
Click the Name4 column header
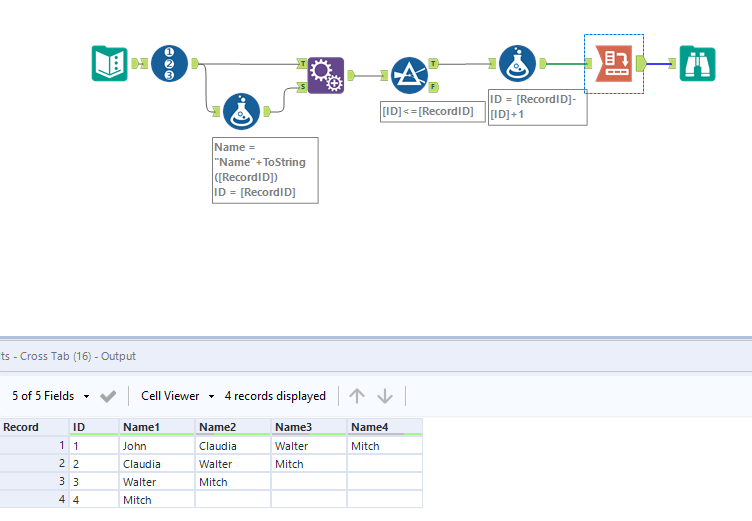(x=385, y=427)
